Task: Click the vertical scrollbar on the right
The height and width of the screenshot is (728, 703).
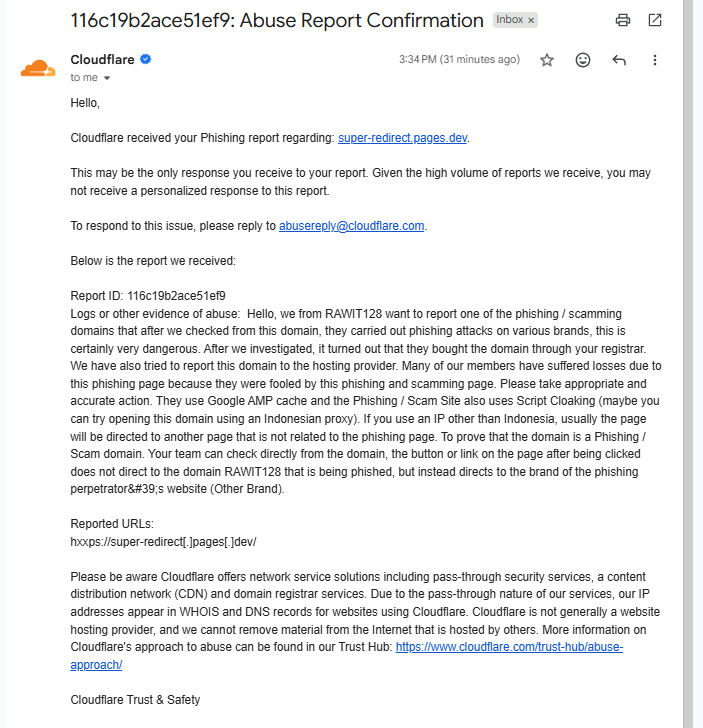Action: [688, 364]
